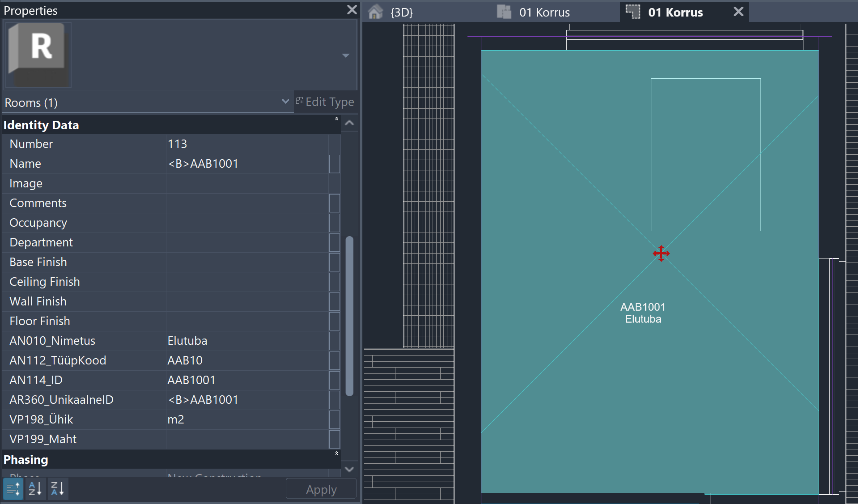
Task: Collapse the Identity Data section
Action: pyautogui.click(x=336, y=119)
